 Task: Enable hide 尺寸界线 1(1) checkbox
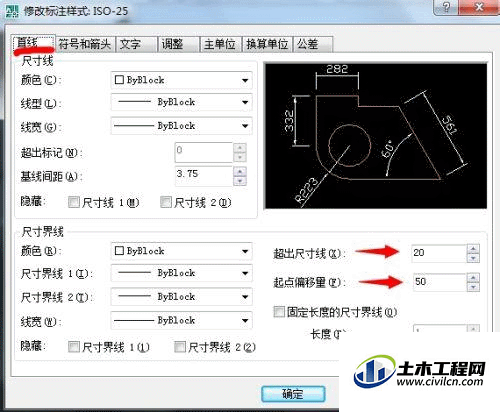tap(74, 347)
